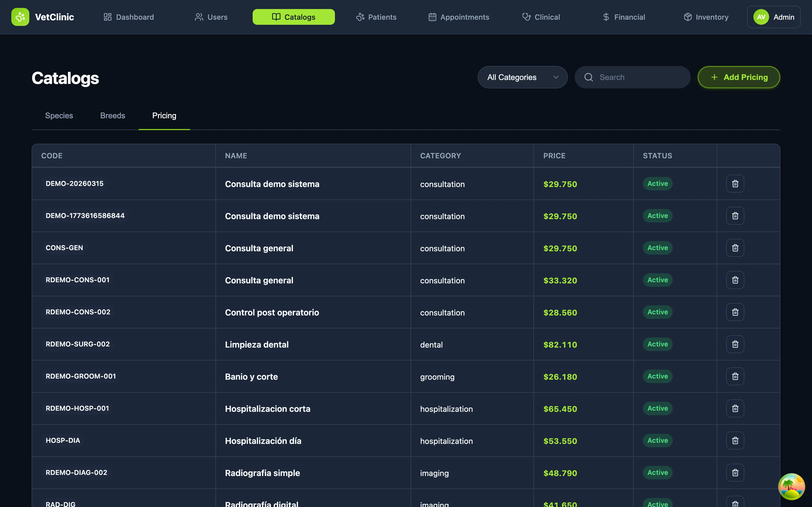The image size is (812, 507).
Task: Open the All Categories dropdown
Action: (x=522, y=77)
